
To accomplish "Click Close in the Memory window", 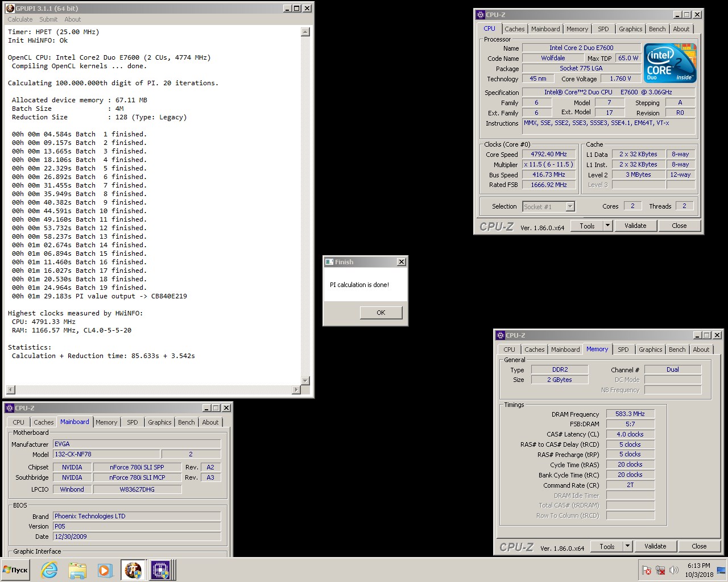I will (x=699, y=546).
